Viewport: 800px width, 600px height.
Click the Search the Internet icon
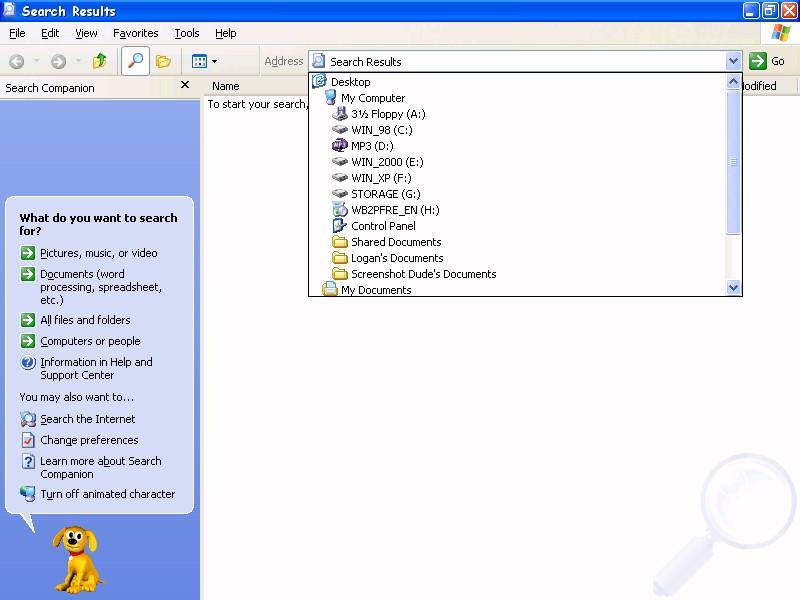(28, 419)
